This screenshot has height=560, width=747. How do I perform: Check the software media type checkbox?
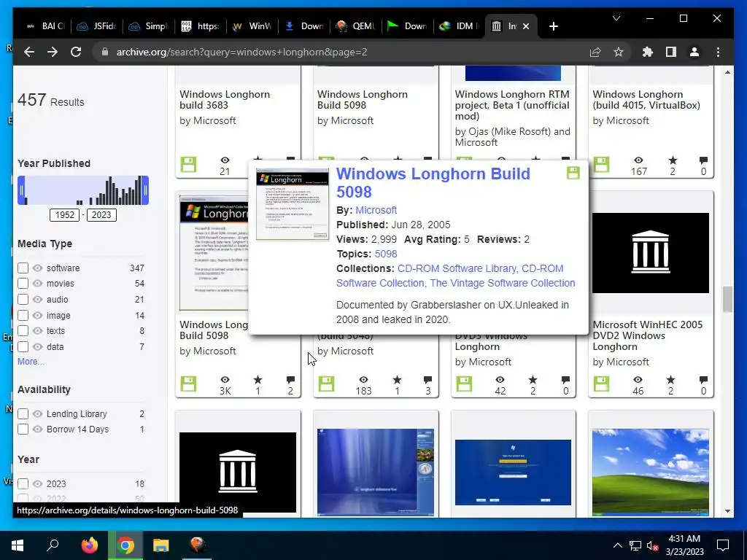23,268
